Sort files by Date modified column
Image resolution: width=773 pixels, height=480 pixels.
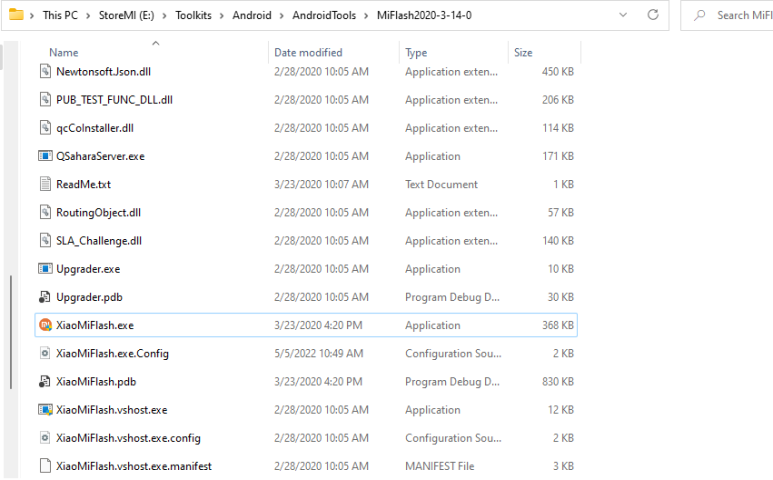pos(308,52)
